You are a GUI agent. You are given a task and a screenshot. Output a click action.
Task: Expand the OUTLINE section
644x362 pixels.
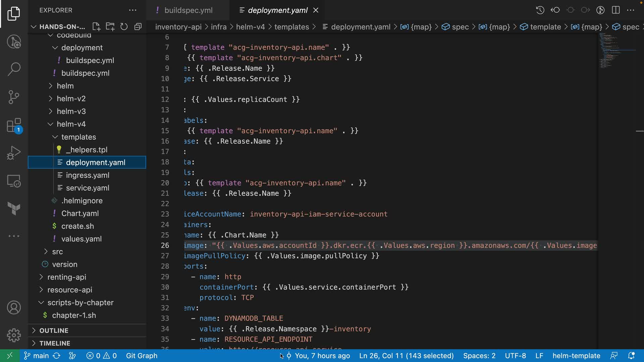click(54, 330)
